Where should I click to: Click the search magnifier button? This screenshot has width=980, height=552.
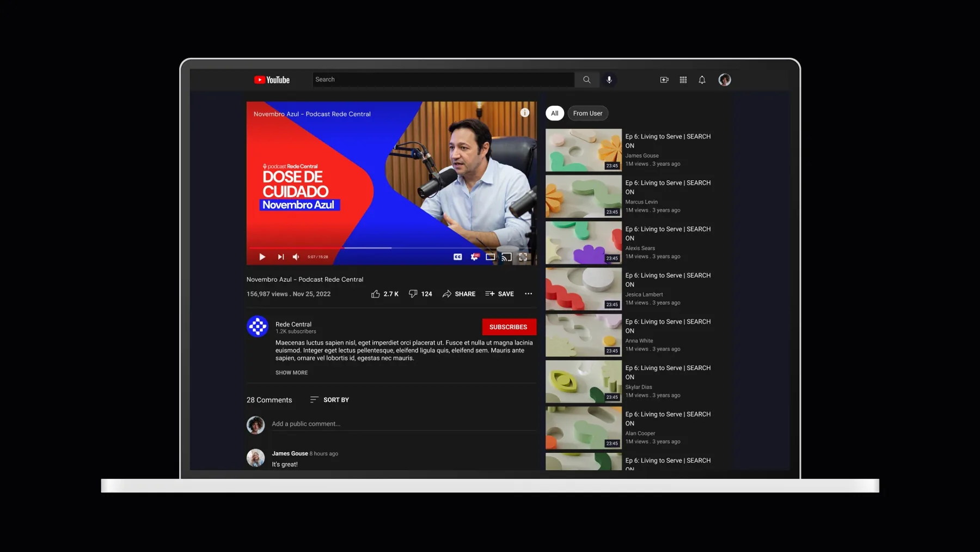point(586,80)
